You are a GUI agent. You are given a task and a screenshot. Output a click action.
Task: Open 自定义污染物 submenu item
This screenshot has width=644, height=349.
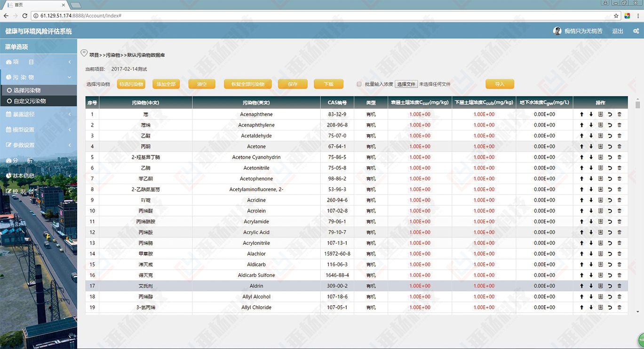[x=39, y=101]
